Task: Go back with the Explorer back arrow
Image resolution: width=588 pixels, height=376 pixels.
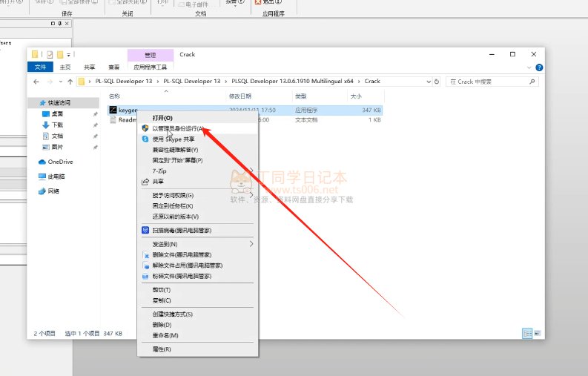Action: click(x=36, y=82)
